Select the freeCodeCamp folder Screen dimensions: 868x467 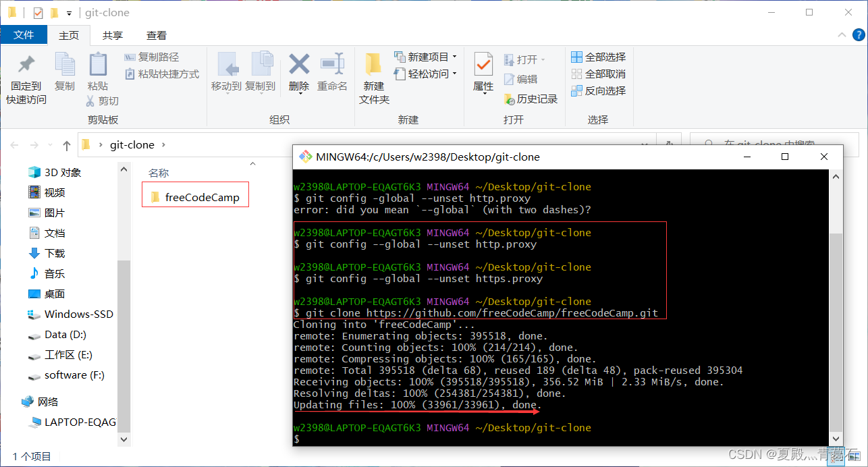coord(195,197)
